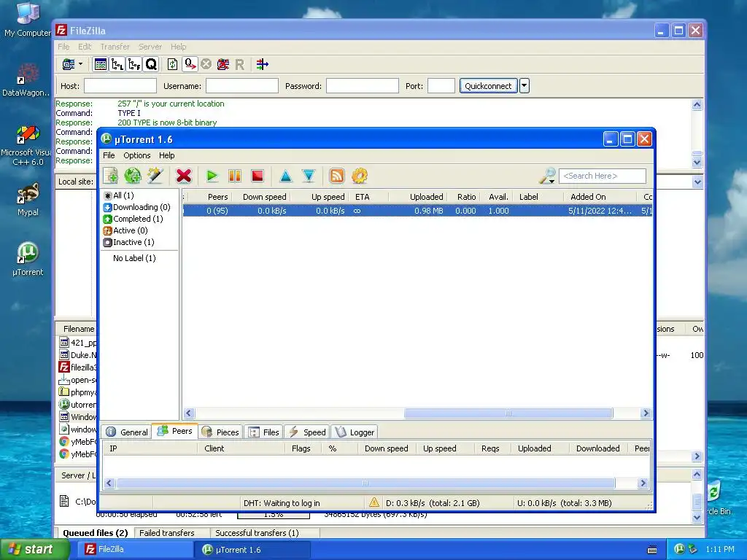The width and height of the screenshot is (747, 560).
Task: Select the Active (0) category
Action: (125, 230)
